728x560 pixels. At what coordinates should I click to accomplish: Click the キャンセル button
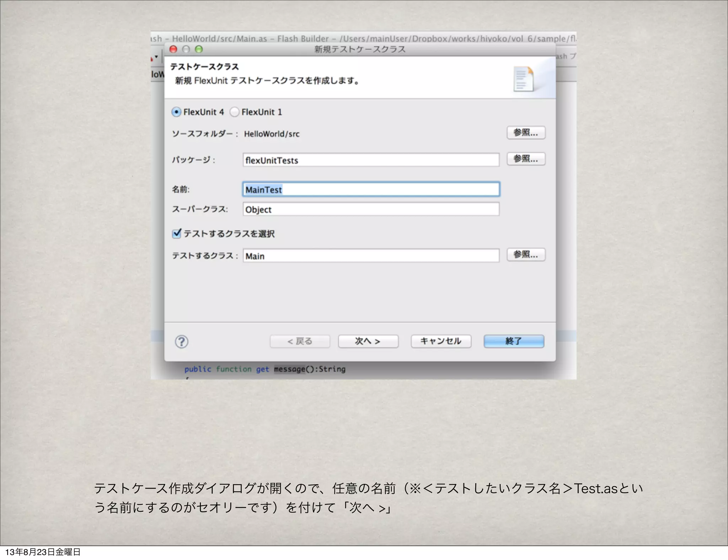coord(441,341)
